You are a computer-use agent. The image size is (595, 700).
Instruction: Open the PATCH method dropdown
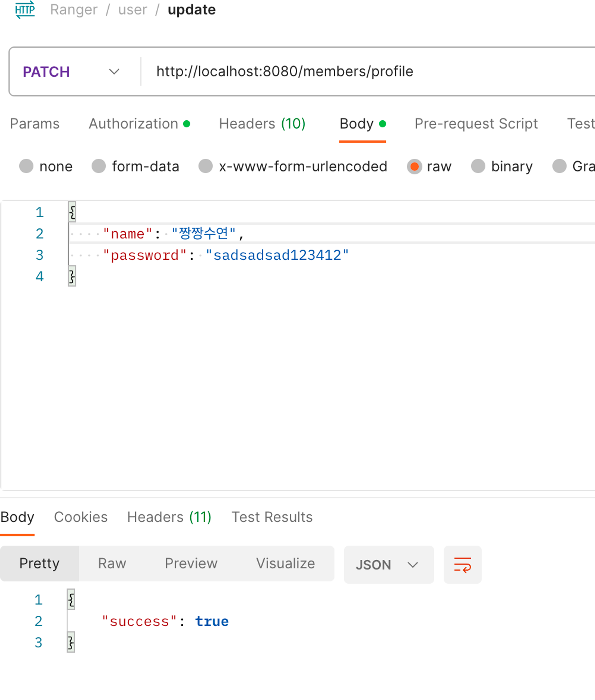click(x=71, y=72)
